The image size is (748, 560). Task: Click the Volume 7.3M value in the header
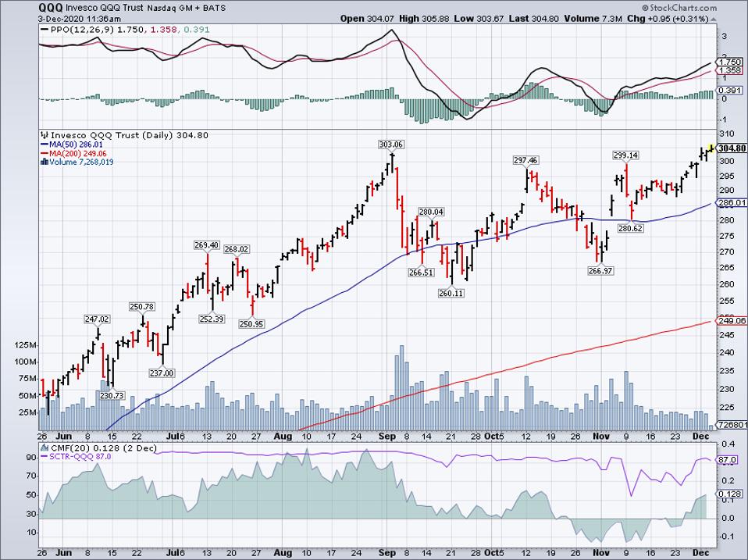point(593,19)
